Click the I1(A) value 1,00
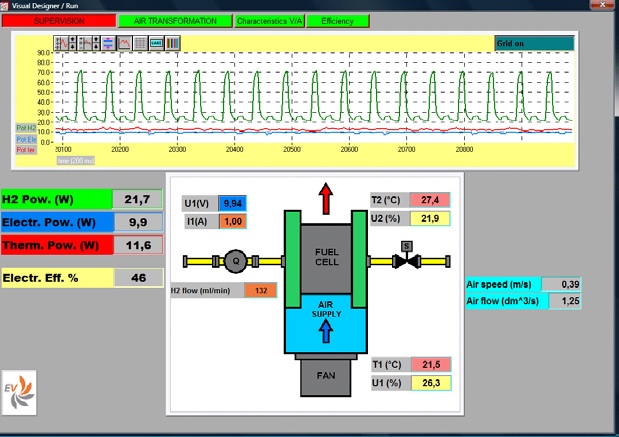 pyautogui.click(x=233, y=221)
